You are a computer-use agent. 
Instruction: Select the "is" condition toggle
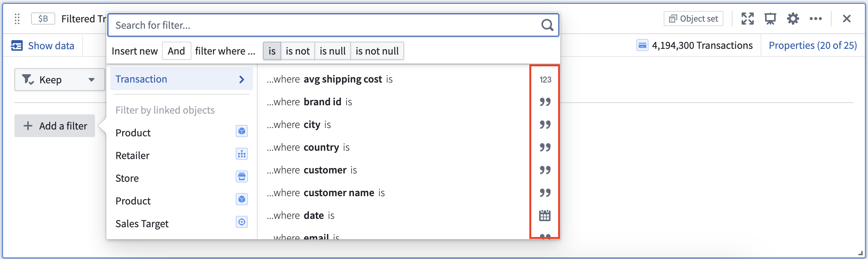coord(272,51)
